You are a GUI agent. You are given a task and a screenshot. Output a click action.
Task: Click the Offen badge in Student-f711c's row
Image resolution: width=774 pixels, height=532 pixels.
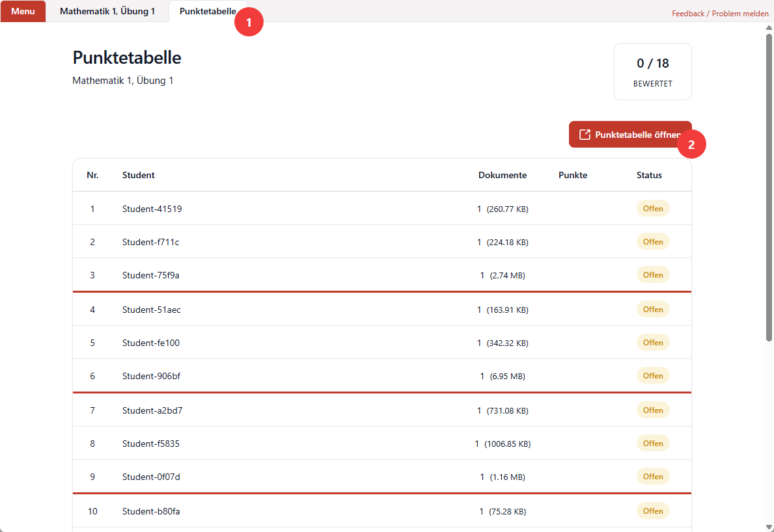[x=652, y=241]
